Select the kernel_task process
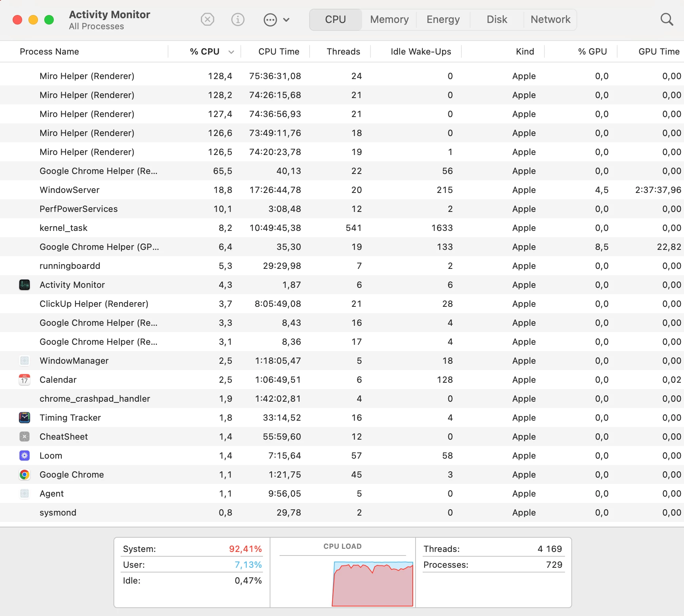Screen dimensions: 684x616 pyautogui.click(x=342, y=228)
